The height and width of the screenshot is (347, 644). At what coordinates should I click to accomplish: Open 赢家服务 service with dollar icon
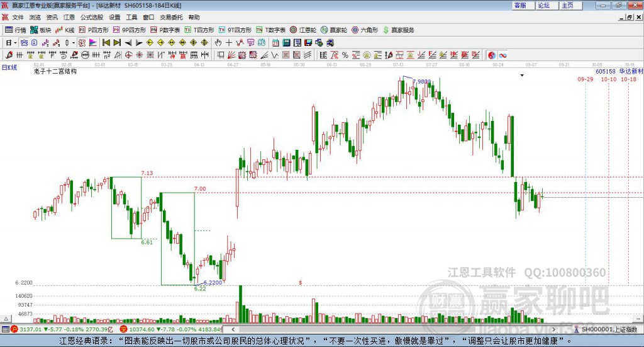(x=398, y=30)
